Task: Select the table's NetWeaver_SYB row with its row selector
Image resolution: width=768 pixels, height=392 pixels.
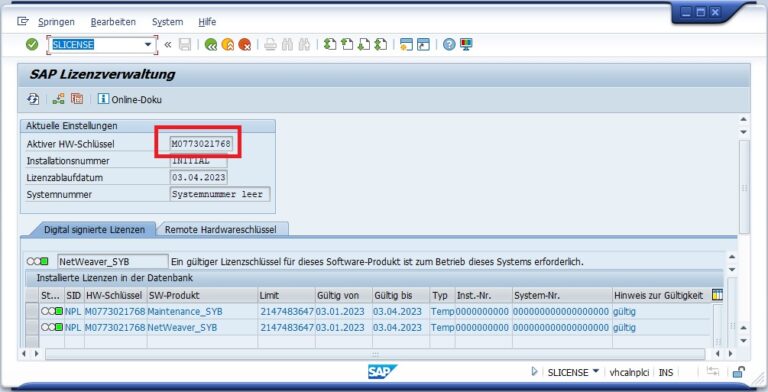Action: tap(32, 327)
